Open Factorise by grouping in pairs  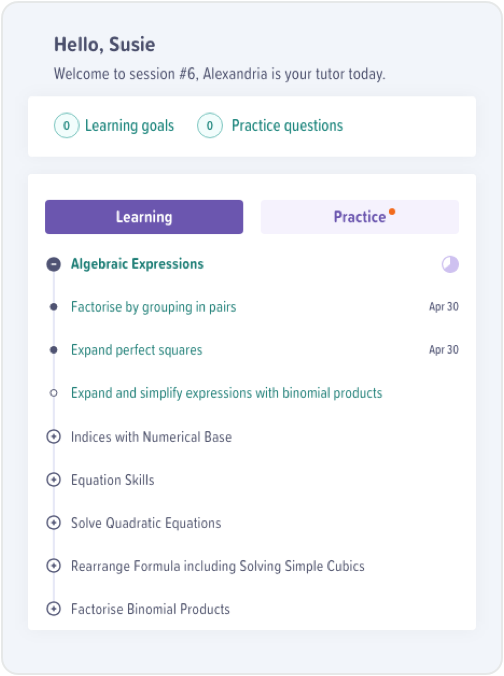[x=153, y=307]
